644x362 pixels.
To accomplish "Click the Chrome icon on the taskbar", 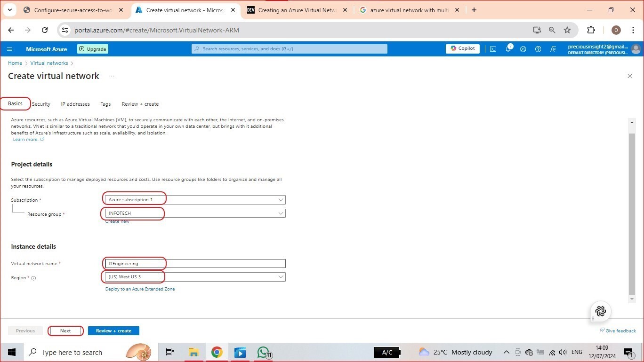I will tap(217, 352).
